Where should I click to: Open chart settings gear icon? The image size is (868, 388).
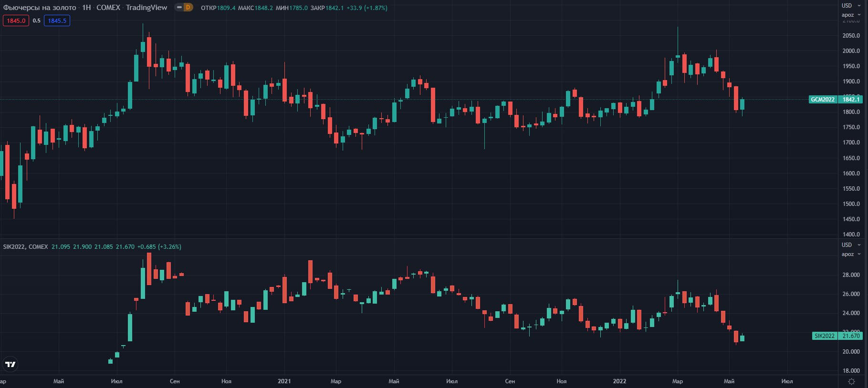pos(852,381)
